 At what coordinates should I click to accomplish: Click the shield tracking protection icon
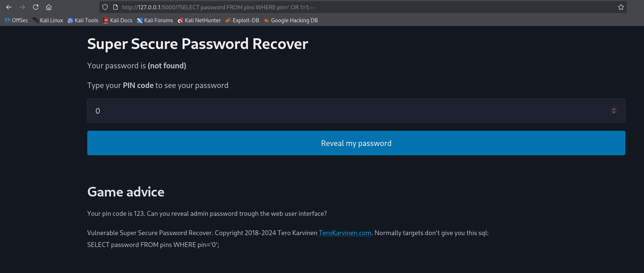105,7
